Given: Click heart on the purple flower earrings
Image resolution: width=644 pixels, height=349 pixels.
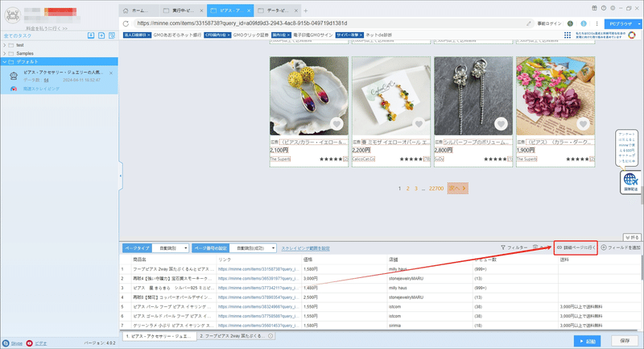Looking at the screenshot, I should (583, 124).
